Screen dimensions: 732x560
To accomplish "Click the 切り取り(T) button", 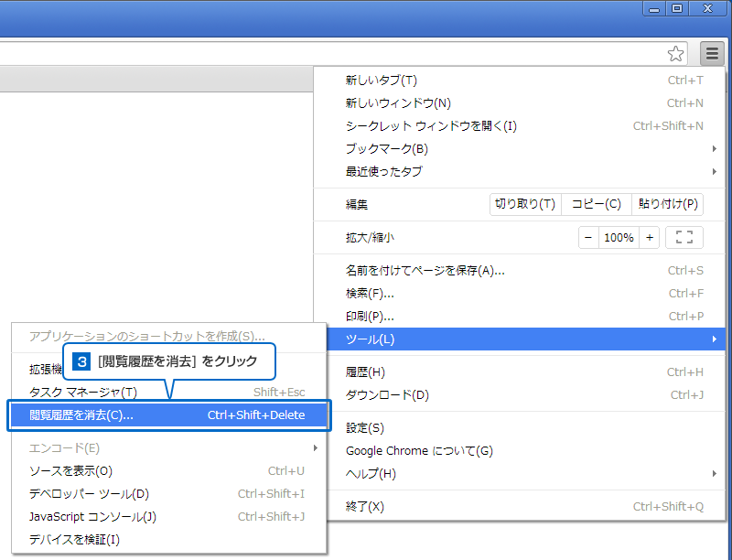I will coord(524,204).
